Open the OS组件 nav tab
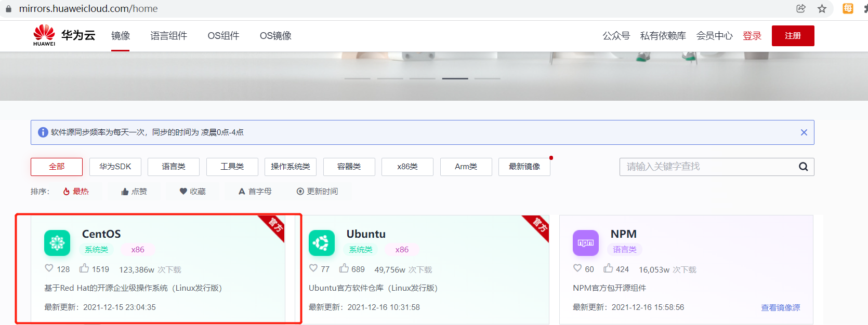This screenshot has height=325, width=868. tap(223, 36)
